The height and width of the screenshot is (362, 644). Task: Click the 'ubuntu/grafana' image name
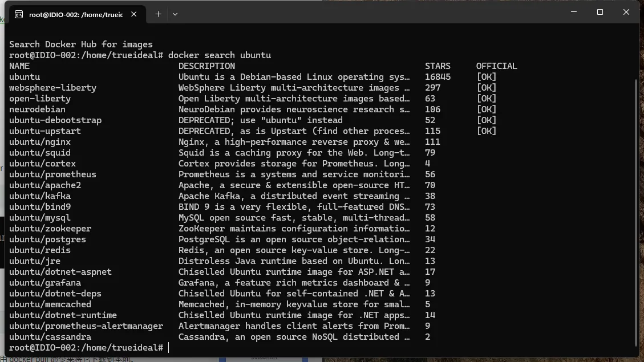tap(45, 283)
